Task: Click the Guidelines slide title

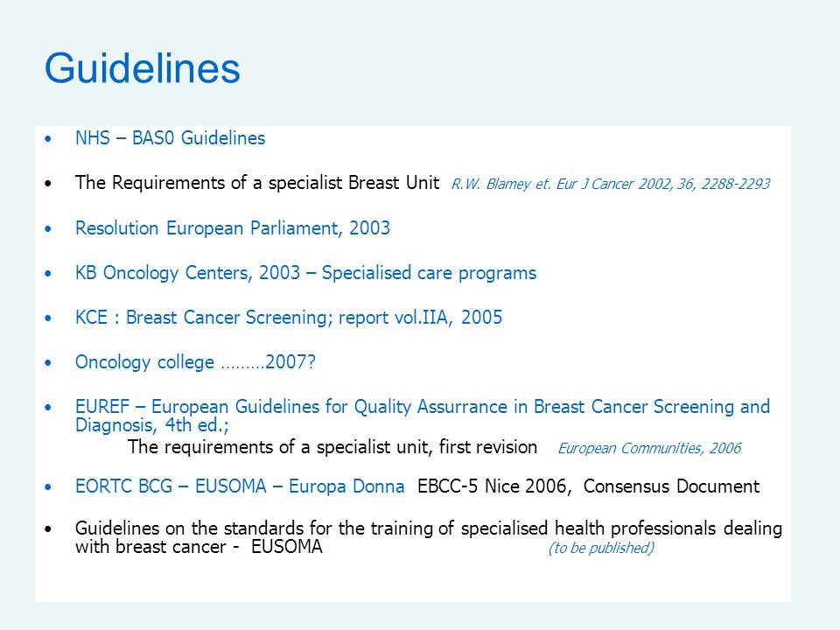Action: pos(143,69)
